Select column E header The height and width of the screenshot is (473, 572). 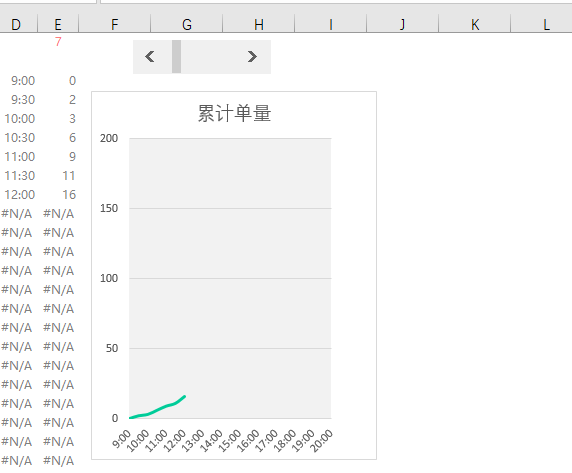pos(58,25)
